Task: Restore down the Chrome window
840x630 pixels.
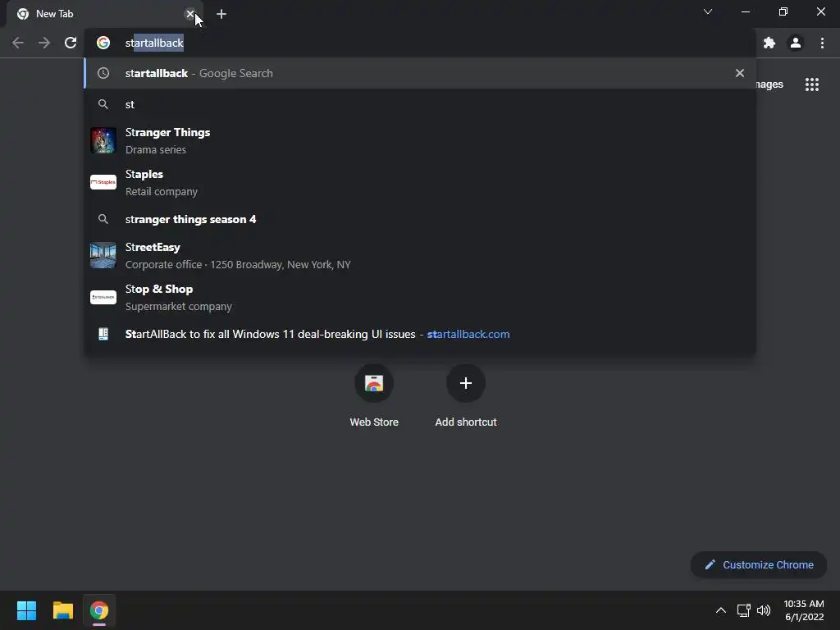Action: pyautogui.click(x=783, y=11)
